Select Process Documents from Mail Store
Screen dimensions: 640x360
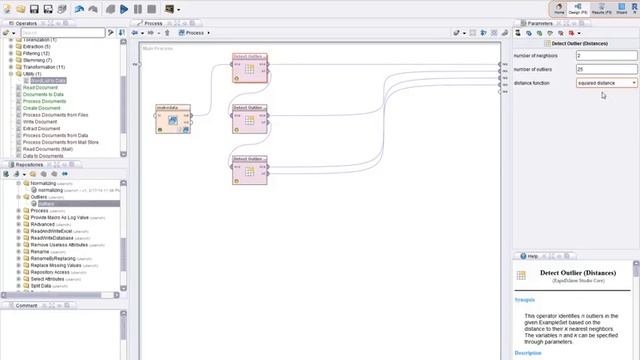click(60, 142)
